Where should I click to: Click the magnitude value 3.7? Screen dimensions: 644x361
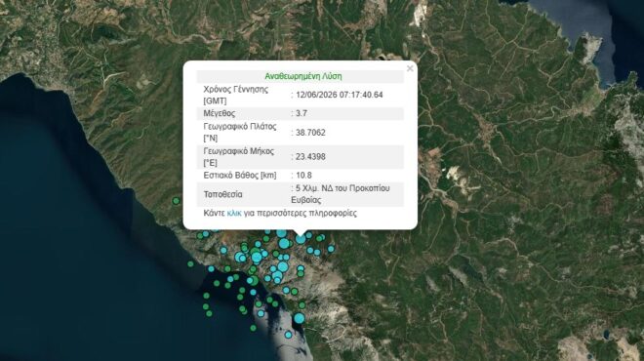click(x=302, y=113)
